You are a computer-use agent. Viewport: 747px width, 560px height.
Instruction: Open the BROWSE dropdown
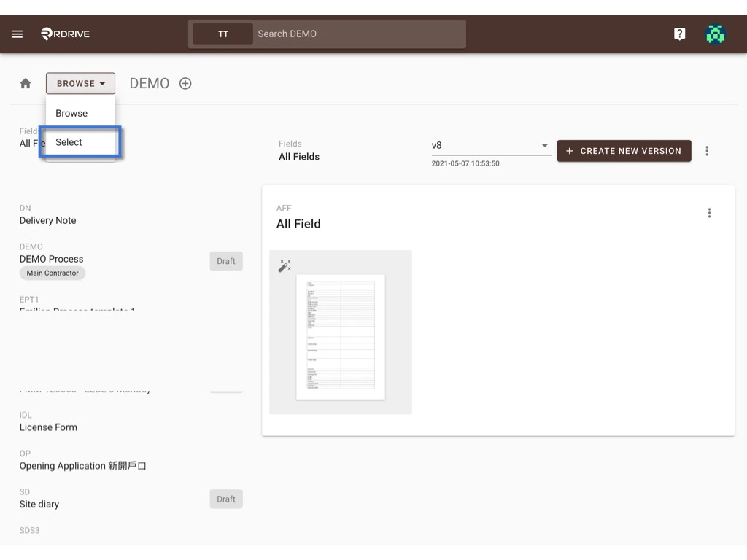80,83
